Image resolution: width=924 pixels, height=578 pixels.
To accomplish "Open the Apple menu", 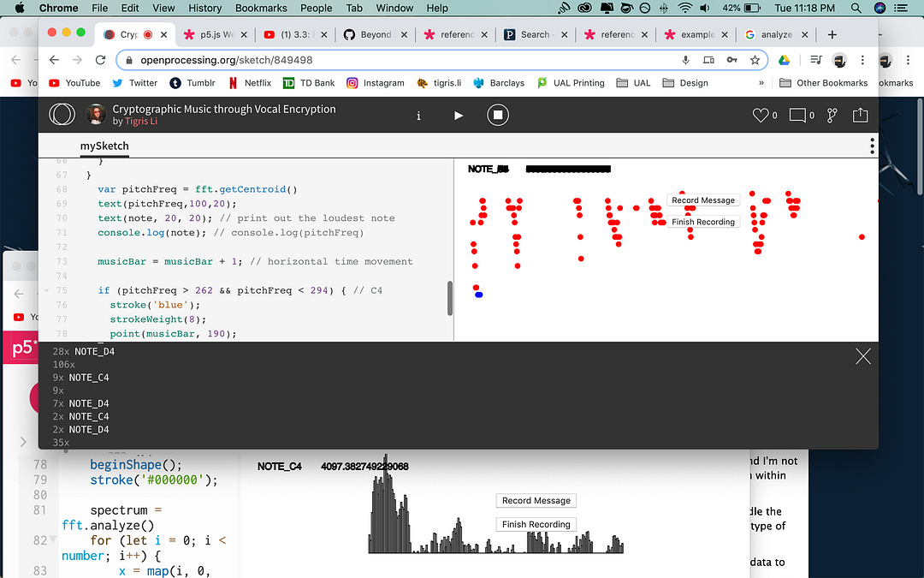I will click(20, 8).
